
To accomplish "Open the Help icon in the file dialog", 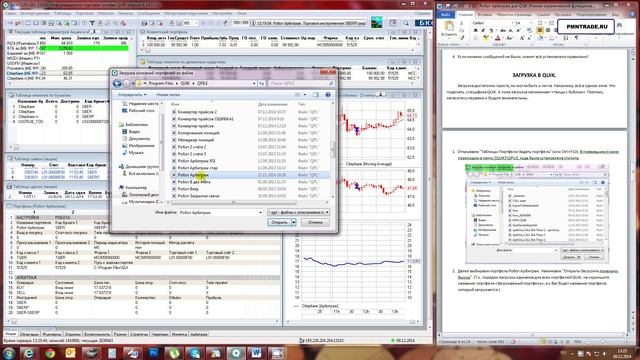I will [x=328, y=95].
